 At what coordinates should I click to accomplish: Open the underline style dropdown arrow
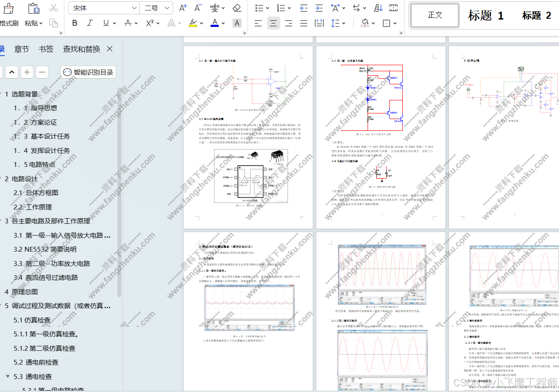click(x=114, y=23)
